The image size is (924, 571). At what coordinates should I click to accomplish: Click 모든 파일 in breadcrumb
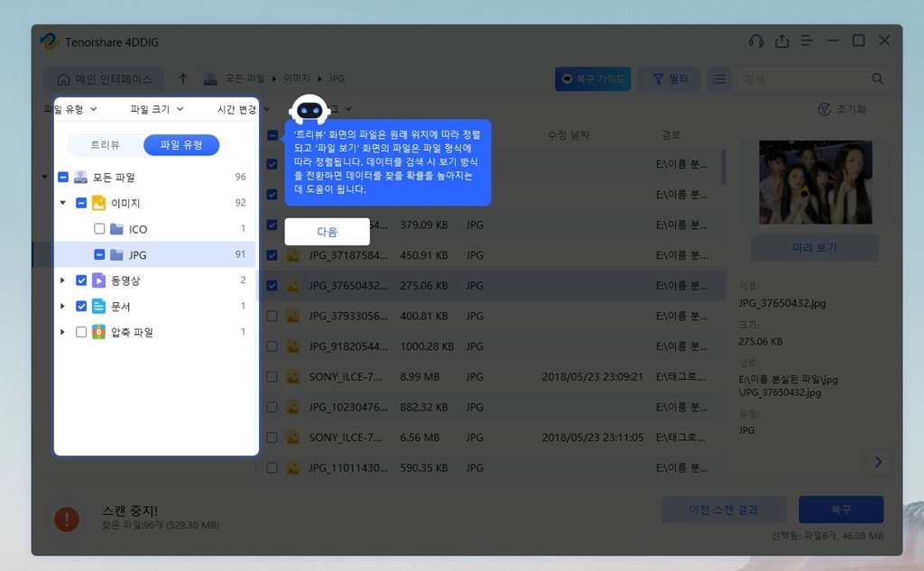tap(245, 78)
